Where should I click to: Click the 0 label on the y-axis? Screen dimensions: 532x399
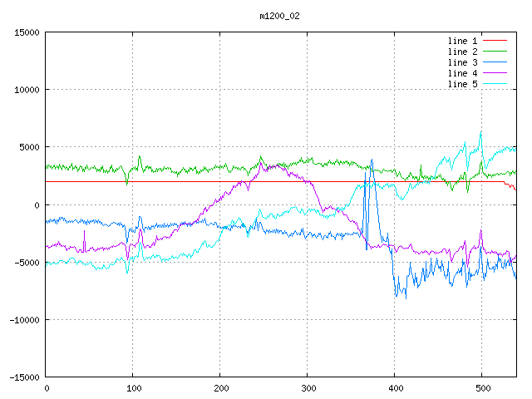37,204
